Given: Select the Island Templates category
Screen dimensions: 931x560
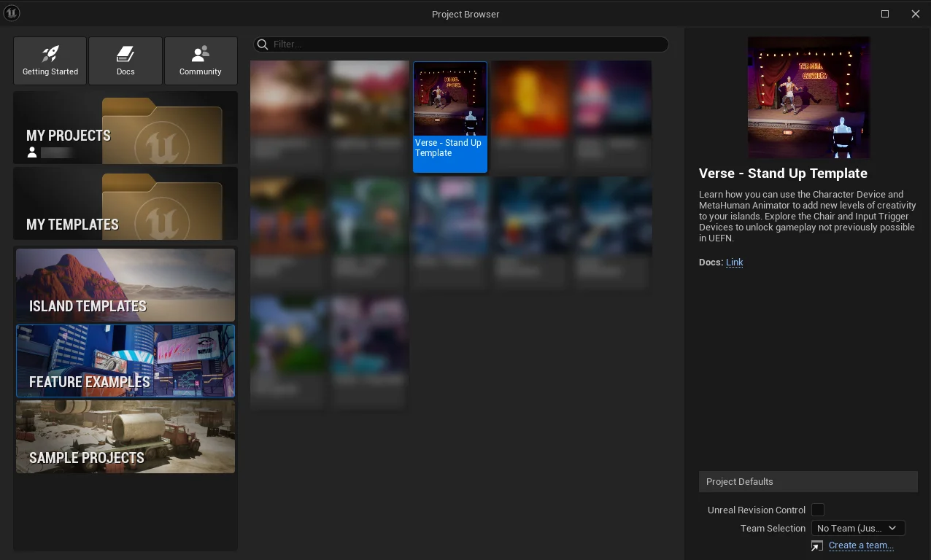Looking at the screenshot, I should coord(125,285).
